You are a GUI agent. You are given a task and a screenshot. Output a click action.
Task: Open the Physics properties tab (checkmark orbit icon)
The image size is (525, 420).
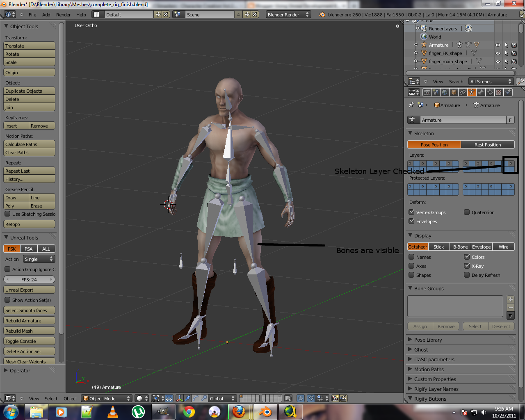[x=508, y=92]
